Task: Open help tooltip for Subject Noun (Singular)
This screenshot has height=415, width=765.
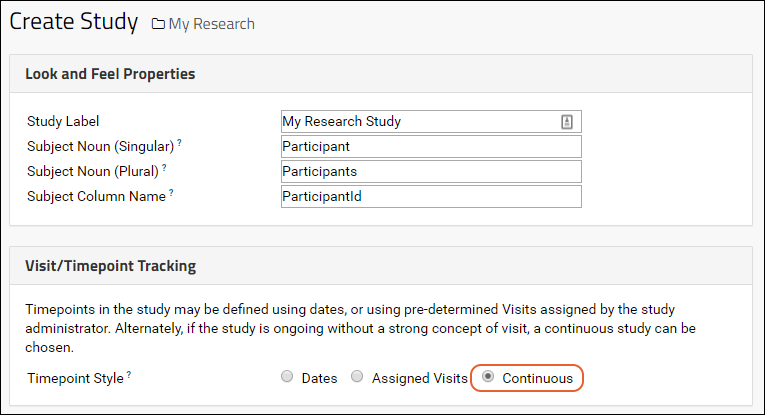Action: 179,142
